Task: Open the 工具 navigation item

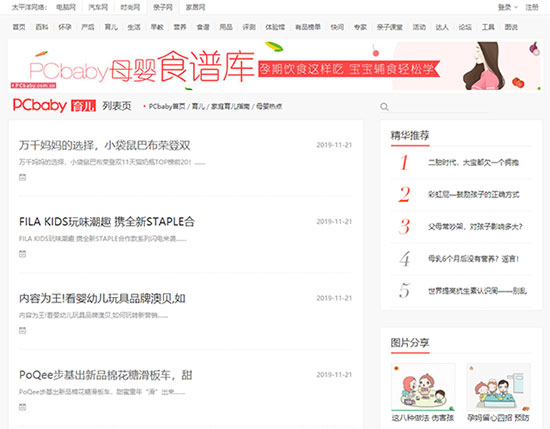Action: tap(488, 27)
